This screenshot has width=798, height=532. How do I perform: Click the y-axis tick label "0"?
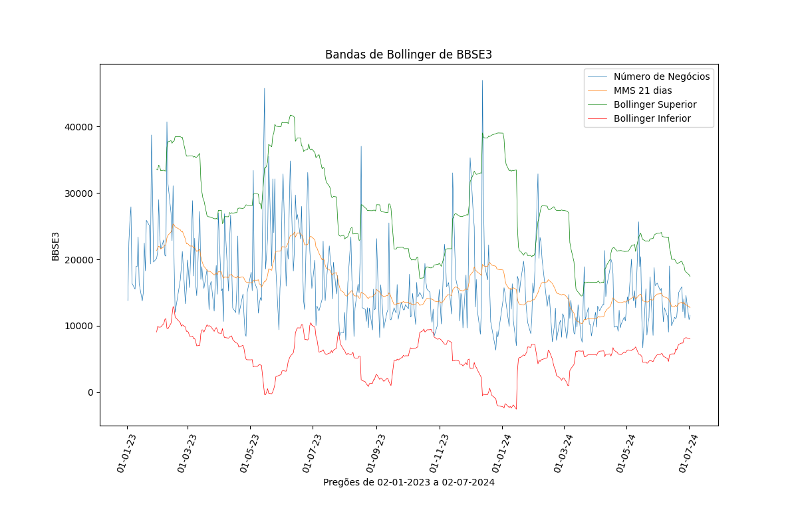coord(90,392)
